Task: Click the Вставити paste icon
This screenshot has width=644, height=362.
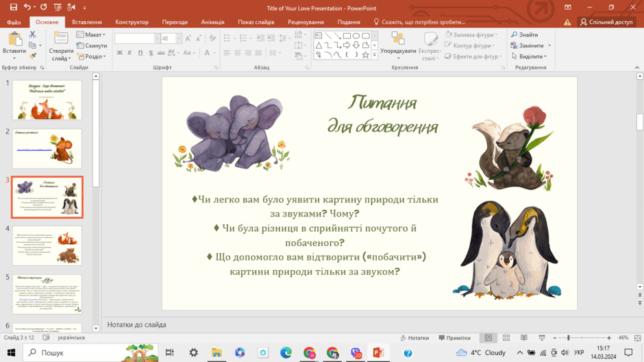Action: pyautogui.click(x=14, y=39)
